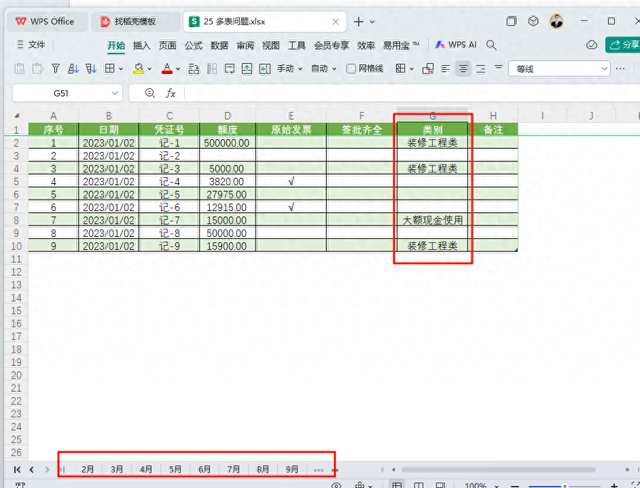This screenshot has height=488, width=640.
Task: Add a new document tab with plus
Action: pyautogui.click(x=358, y=22)
